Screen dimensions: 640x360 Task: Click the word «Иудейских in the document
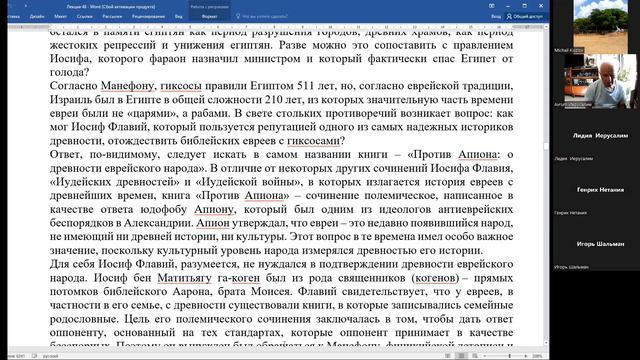(79, 182)
